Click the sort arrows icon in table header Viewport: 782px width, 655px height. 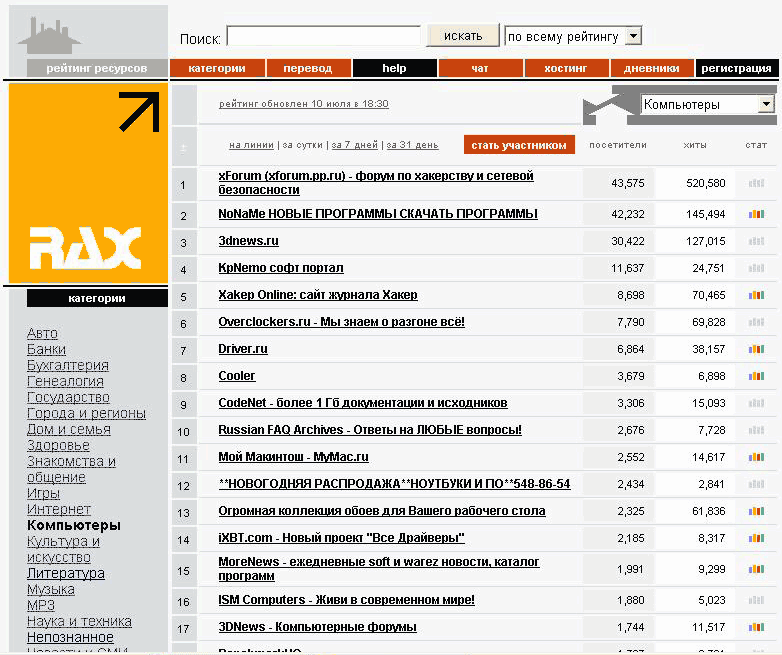pos(183,146)
